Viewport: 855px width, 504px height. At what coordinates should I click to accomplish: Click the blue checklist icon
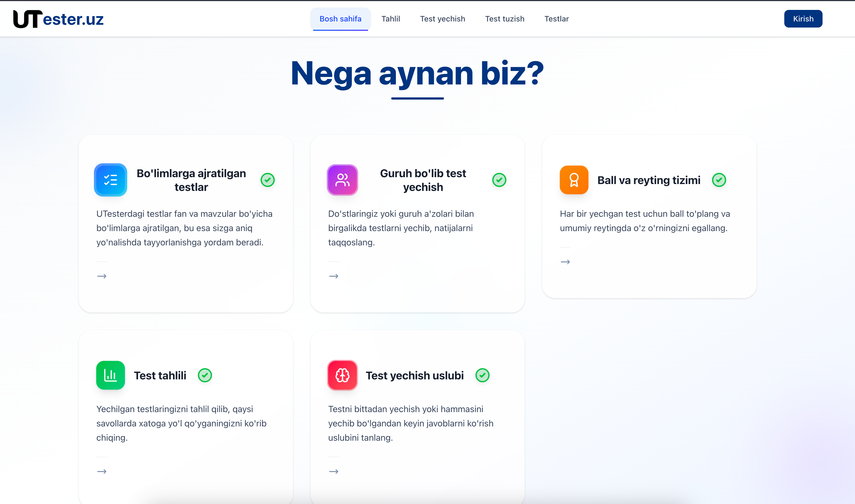click(x=111, y=180)
